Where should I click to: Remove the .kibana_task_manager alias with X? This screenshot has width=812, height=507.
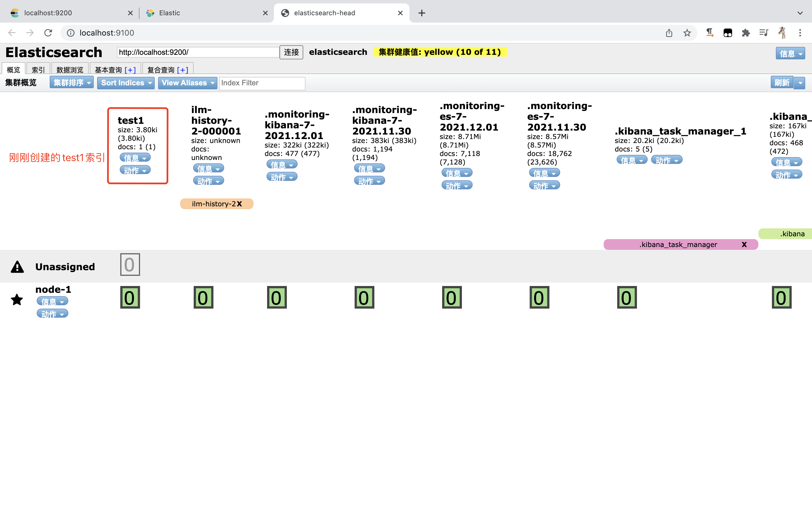pyautogui.click(x=744, y=244)
